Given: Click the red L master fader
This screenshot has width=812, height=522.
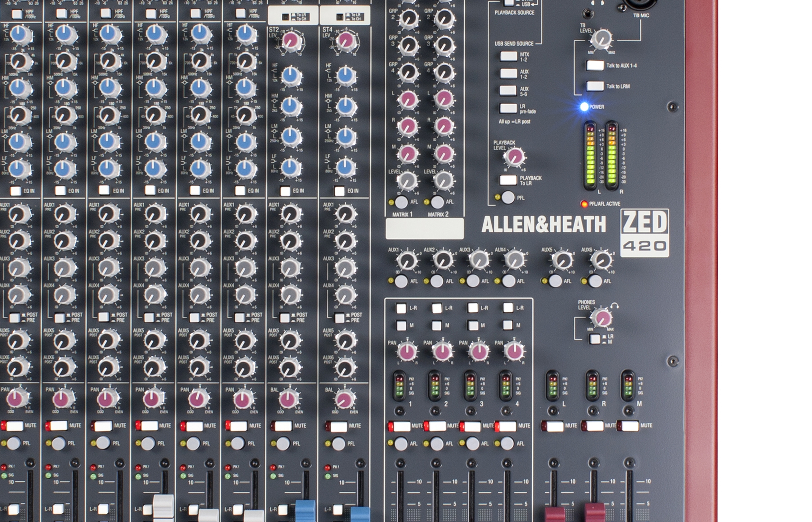Looking at the screenshot, I should click(554, 514).
